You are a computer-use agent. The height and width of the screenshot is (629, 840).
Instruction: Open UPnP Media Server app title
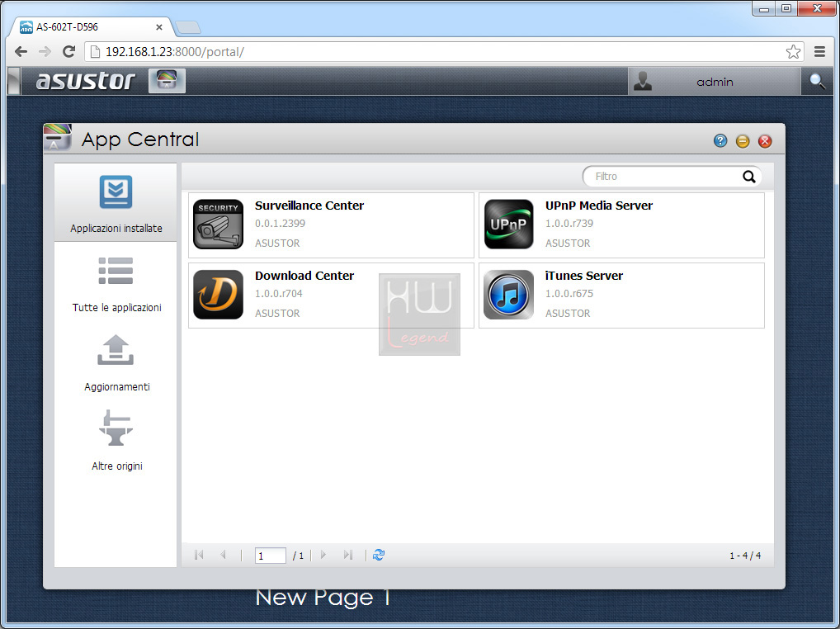[599, 206]
